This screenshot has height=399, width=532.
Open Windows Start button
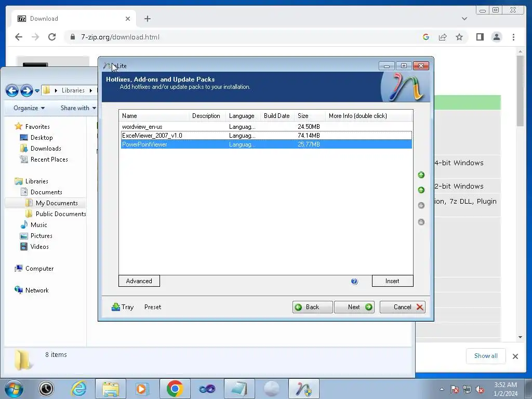pos(14,389)
